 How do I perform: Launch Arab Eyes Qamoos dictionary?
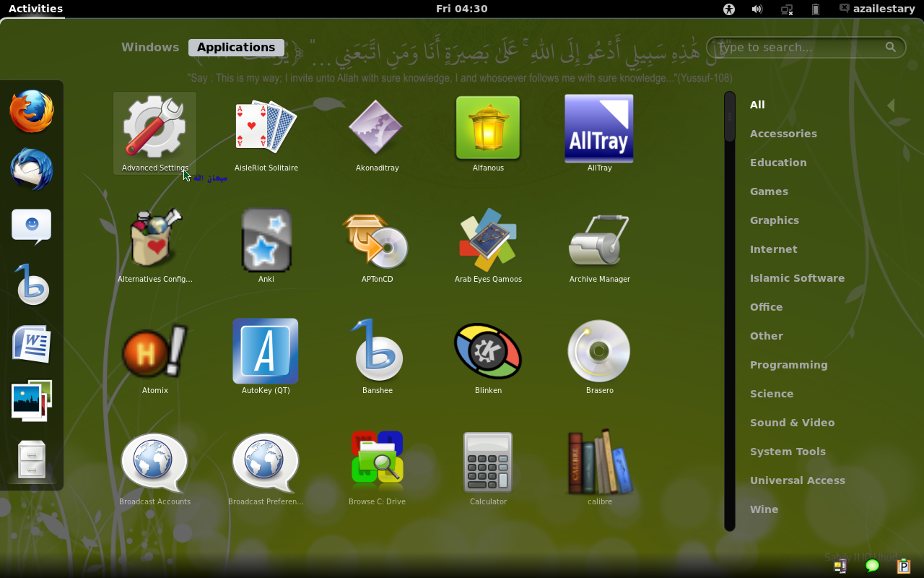pyautogui.click(x=488, y=240)
